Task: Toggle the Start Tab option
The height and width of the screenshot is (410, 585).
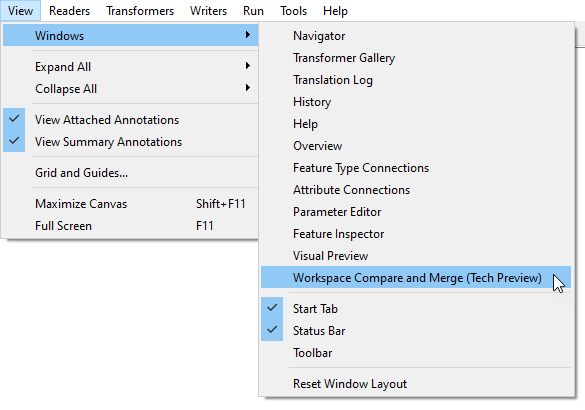Action: (x=416, y=308)
